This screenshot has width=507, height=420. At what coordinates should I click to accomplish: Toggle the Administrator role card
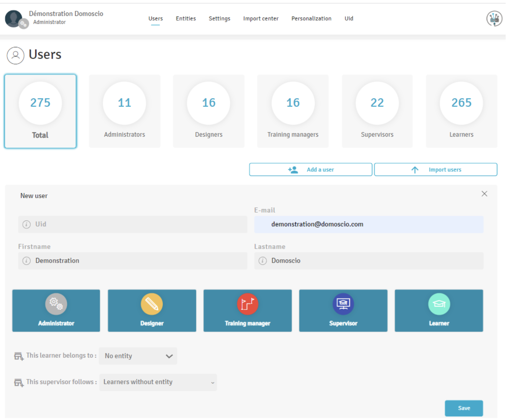tap(56, 312)
